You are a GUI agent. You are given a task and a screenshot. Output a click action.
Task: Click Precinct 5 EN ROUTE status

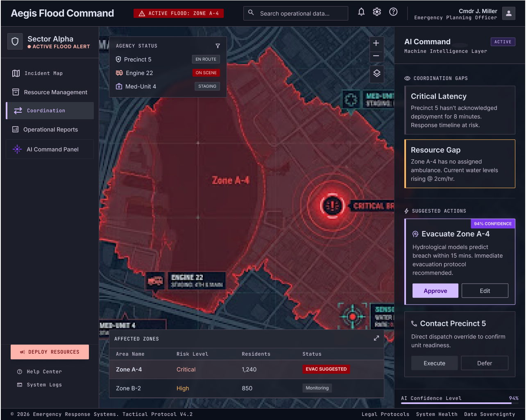point(206,59)
